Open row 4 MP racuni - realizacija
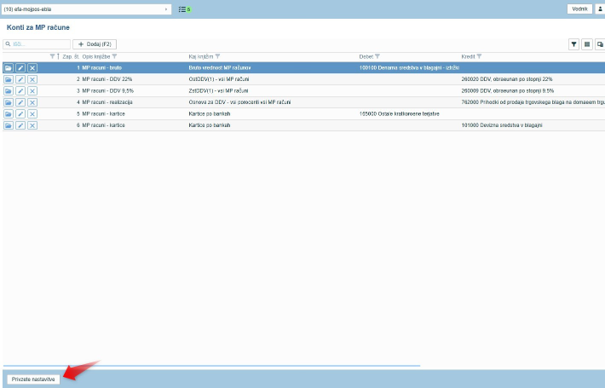 [x=8, y=103]
